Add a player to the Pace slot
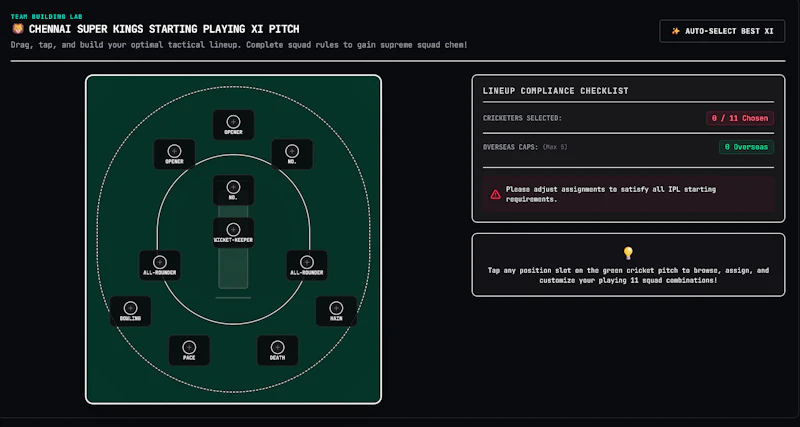Screen dimensions: 800x427 (189, 350)
